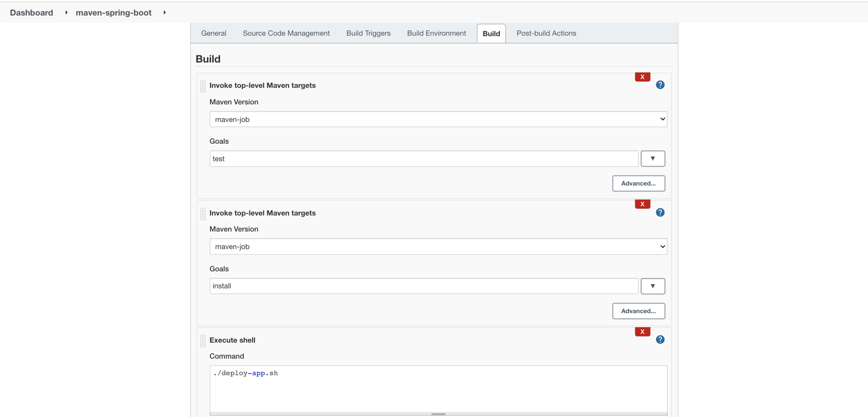Viewport: 868px width, 417px height.
Task: Open help for first Maven targets step
Action: pyautogui.click(x=660, y=85)
